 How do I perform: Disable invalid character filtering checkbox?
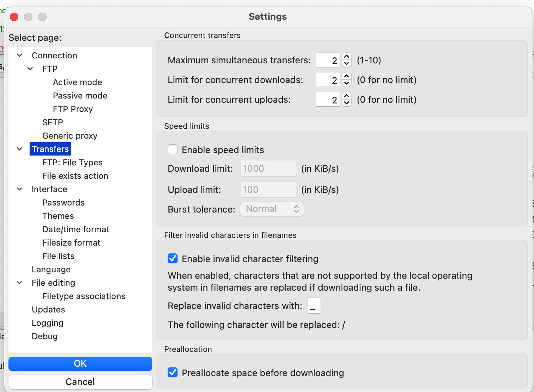click(173, 259)
